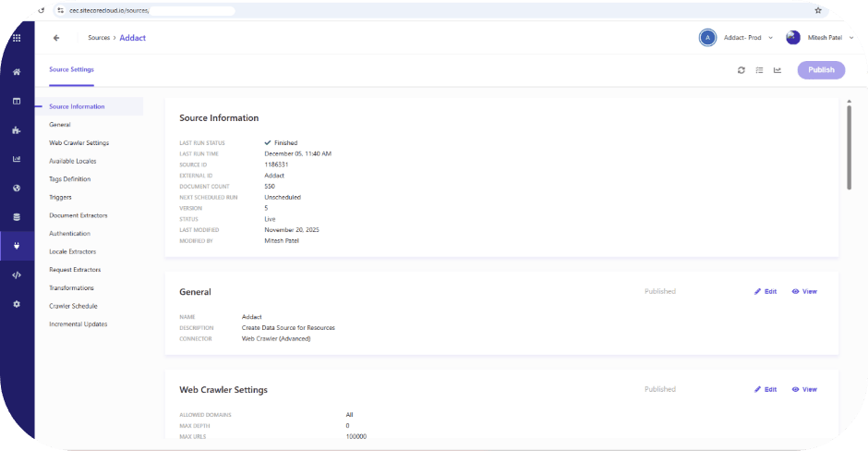This screenshot has height=451, width=868.
Task: Click the globe icon in sidebar
Action: [17, 188]
